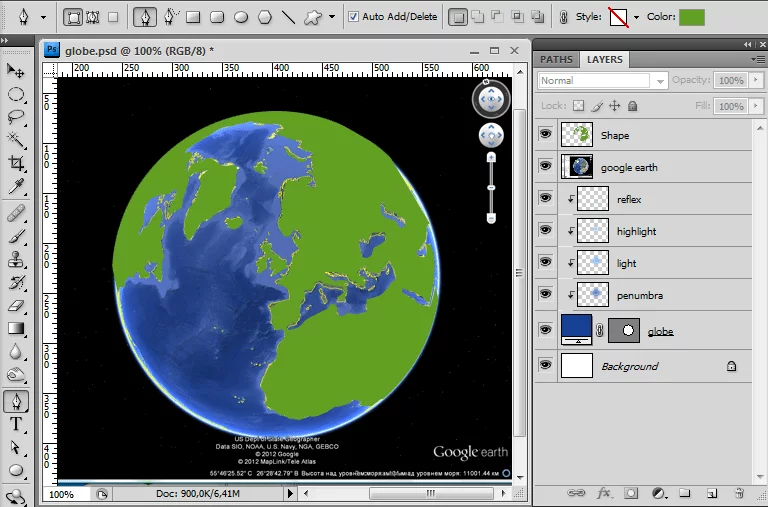Hide the globe layer
Image resolution: width=768 pixels, height=507 pixels.
(545, 330)
